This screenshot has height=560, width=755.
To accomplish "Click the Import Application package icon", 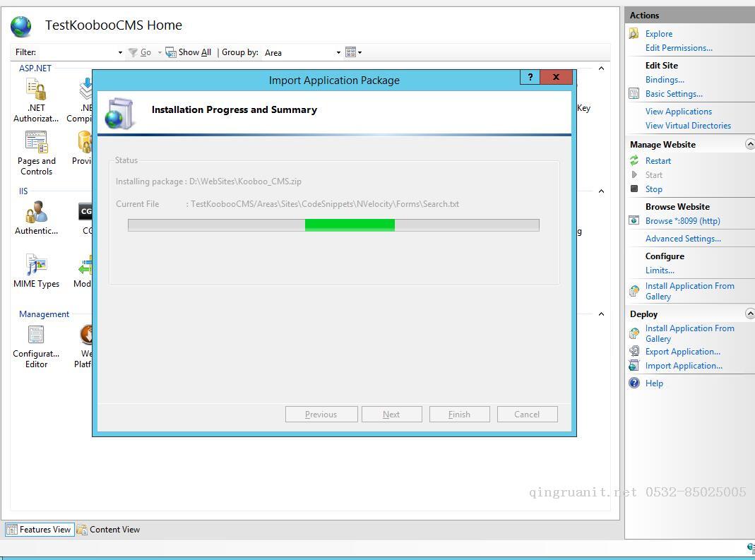I will (634, 366).
